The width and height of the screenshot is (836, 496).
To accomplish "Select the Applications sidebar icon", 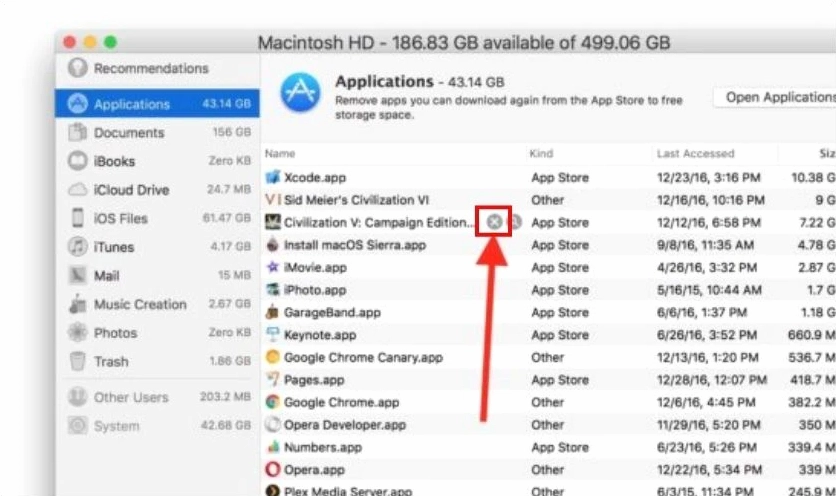I will point(77,103).
